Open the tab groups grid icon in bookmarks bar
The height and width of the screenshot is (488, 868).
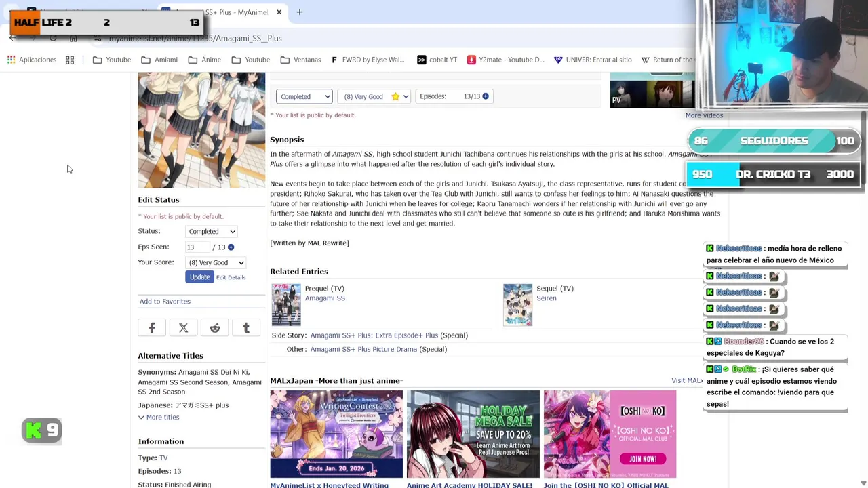tap(70, 60)
